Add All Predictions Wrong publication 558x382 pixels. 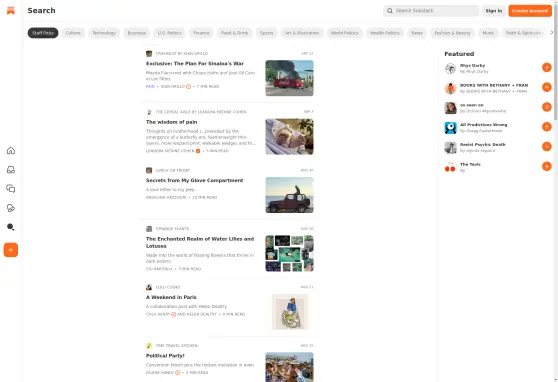[547, 127]
